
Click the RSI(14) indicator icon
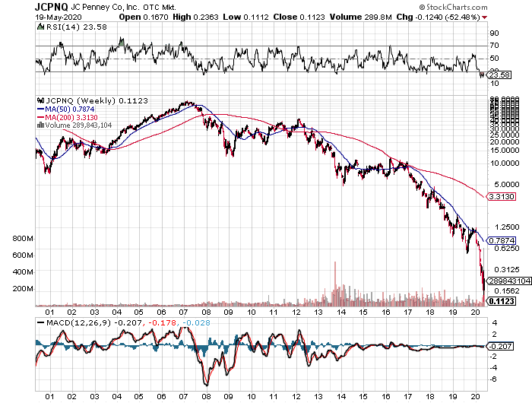click(40, 27)
